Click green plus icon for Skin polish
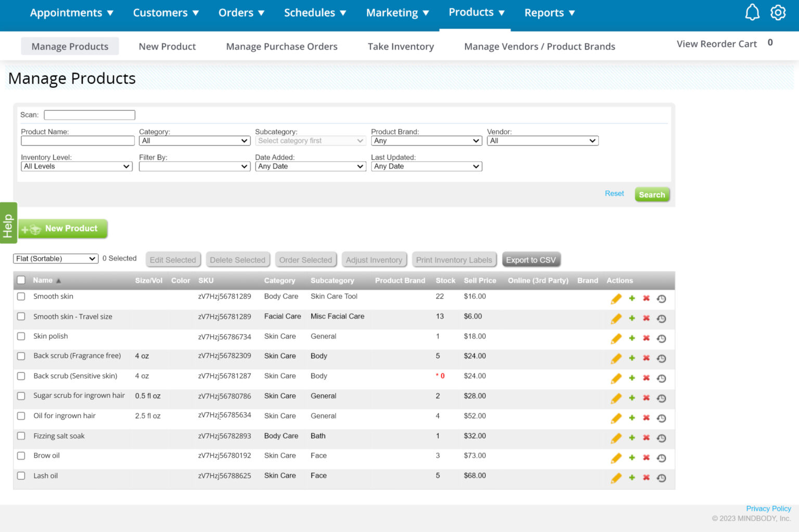799x532 pixels. point(632,338)
